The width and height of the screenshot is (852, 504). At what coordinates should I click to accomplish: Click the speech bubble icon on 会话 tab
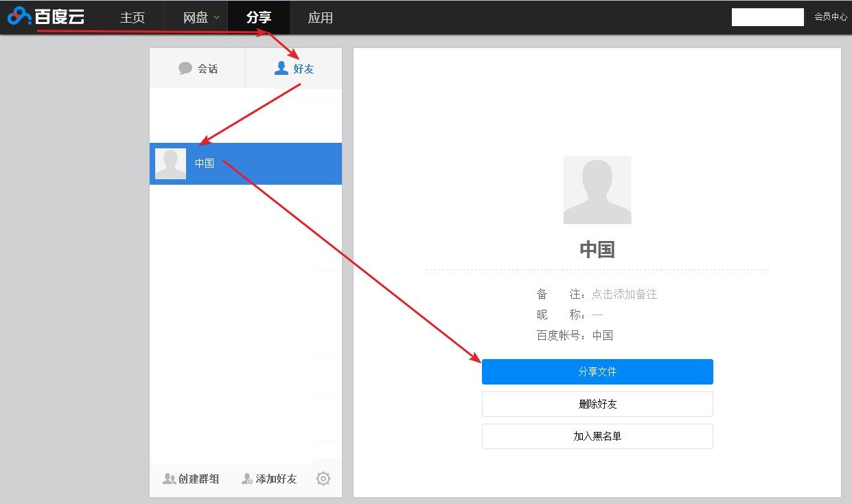tap(186, 68)
